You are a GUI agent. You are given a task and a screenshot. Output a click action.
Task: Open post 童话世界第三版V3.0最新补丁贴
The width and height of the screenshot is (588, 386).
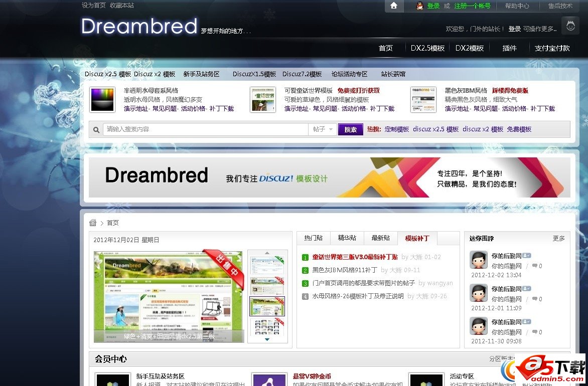tap(355, 257)
